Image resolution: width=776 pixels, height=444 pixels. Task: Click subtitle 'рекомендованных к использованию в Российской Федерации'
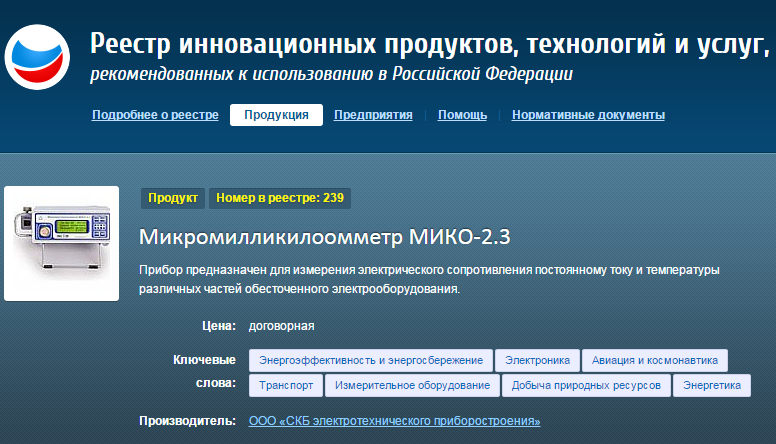[x=331, y=74]
